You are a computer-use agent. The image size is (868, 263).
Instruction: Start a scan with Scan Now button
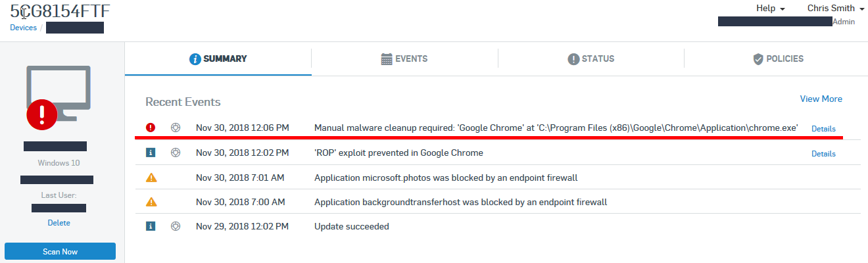coord(60,252)
